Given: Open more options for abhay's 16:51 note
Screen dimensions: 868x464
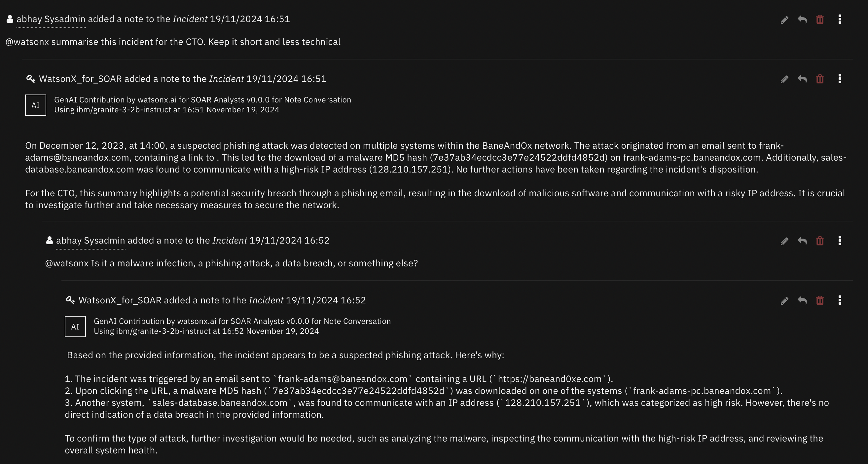Looking at the screenshot, I should [840, 19].
